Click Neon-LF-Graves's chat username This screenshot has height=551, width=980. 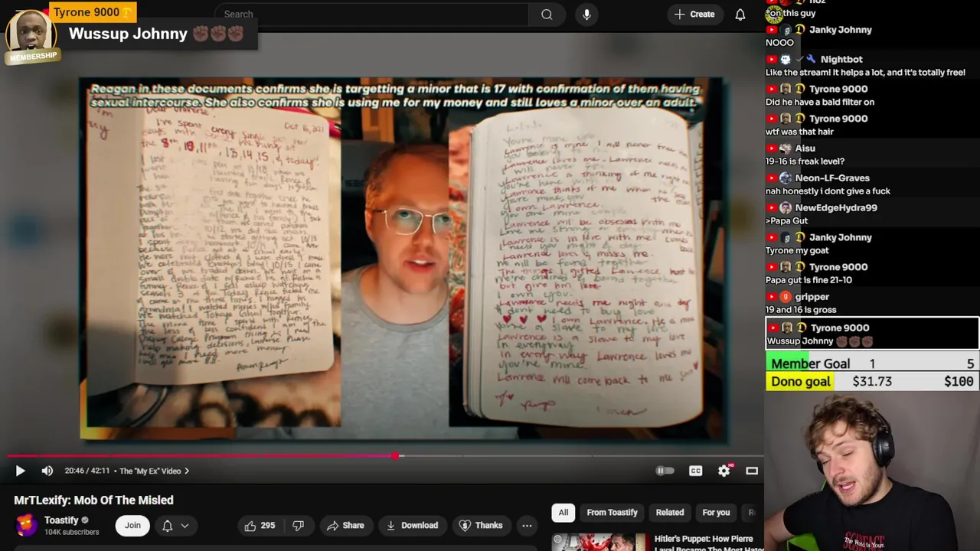click(x=832, y=178)
